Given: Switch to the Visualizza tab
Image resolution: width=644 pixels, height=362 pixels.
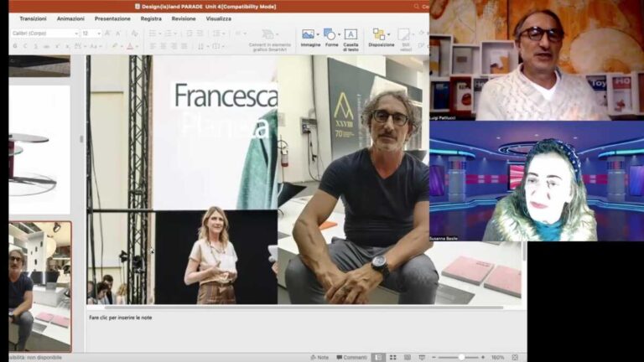Looking at the screenshot, I should pos(219,19).
